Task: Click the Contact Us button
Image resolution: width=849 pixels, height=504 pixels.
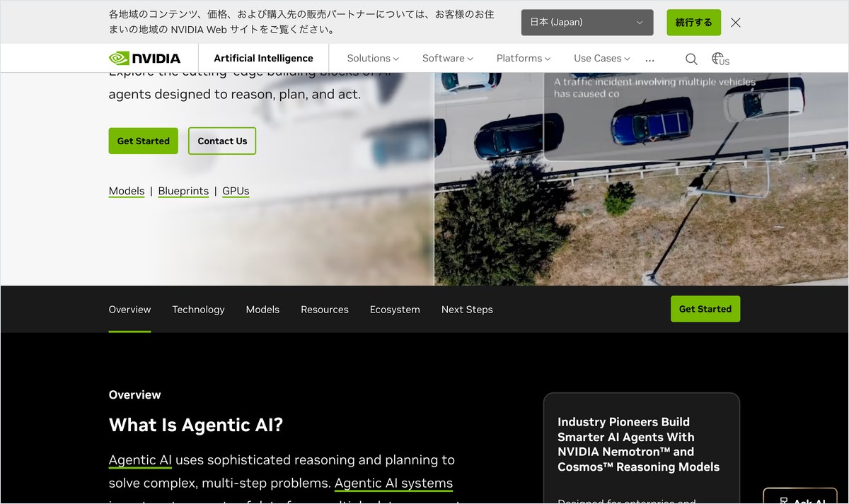Action: click(x=222, y=141)
